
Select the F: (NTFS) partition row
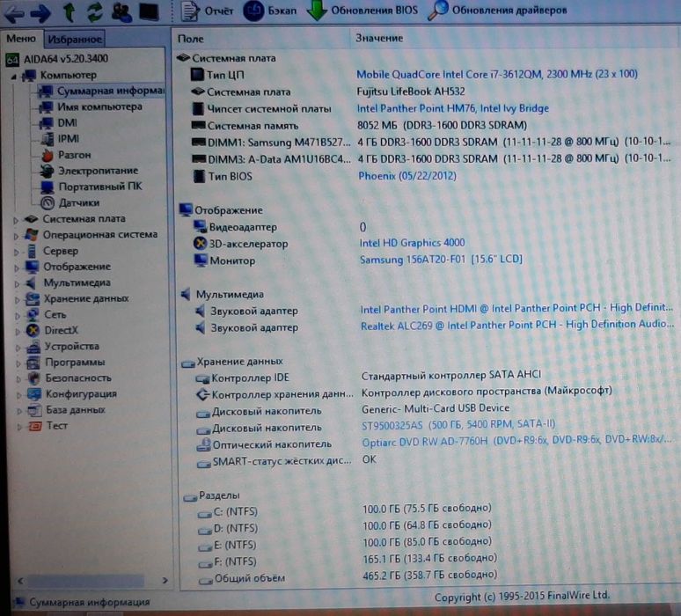coord(348,561)
